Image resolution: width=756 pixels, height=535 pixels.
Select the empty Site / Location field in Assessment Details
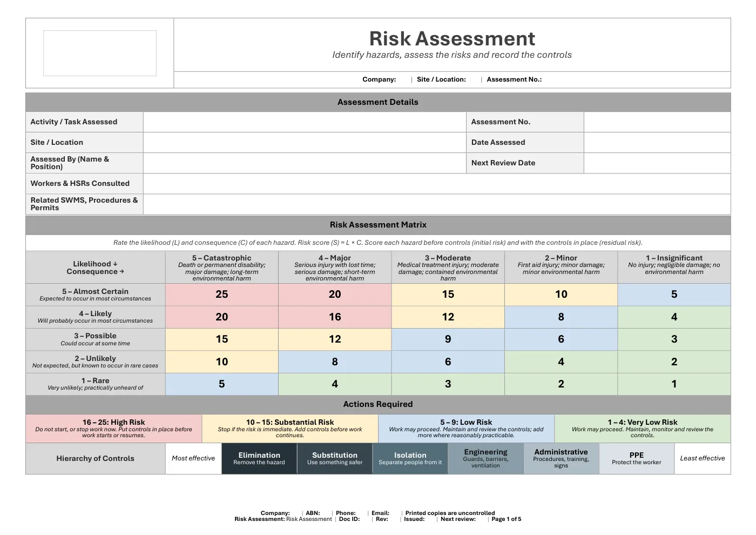click(x=305, y=143)
